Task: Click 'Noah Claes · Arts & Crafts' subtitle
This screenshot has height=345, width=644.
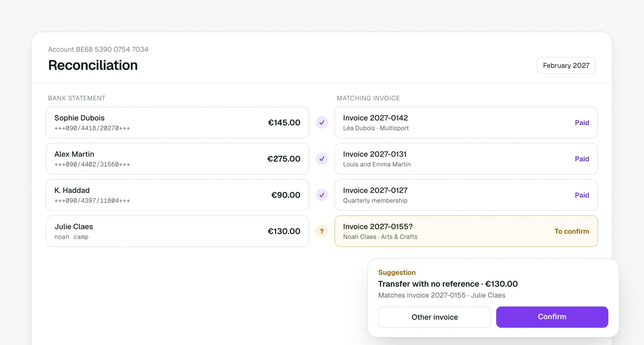Action: point(380,237)
